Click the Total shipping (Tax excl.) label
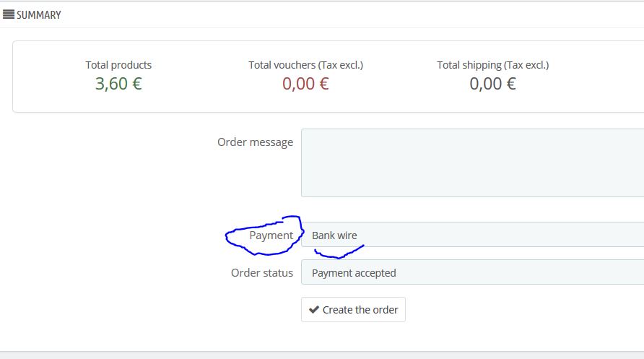Viewport: 644px width, 359px height. [x=493, y=65]
